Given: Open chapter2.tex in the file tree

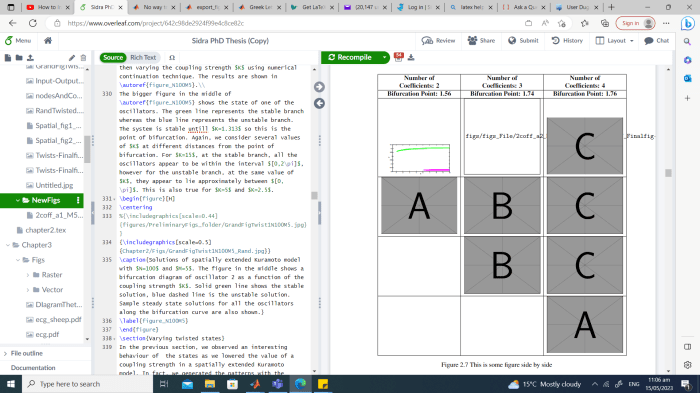Looking at the screenshot, I should coord(46,230).
